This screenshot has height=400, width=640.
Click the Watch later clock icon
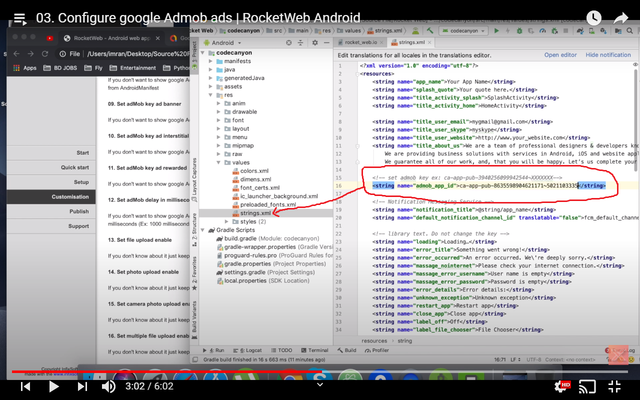click(x=593, y=18)
